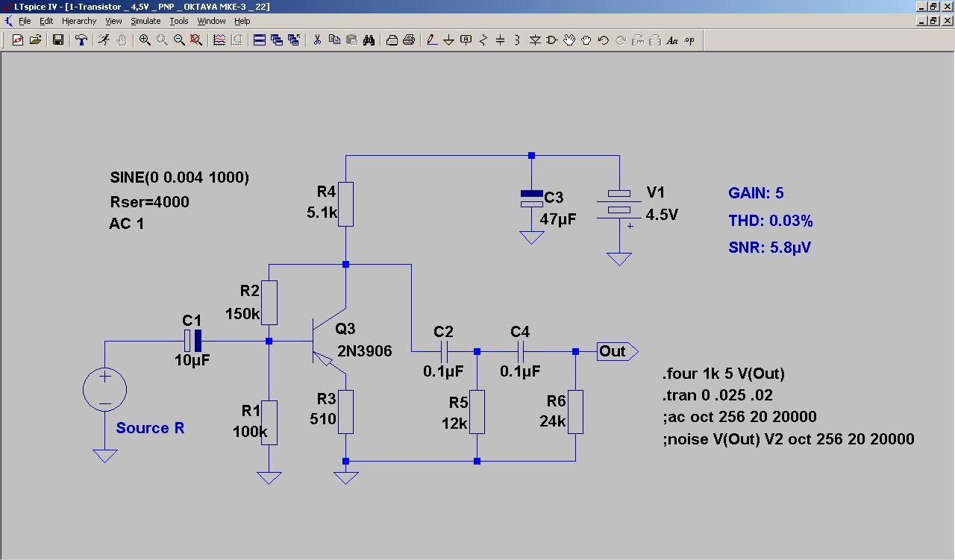Open Find with the binoculars icon
This screenshot has height=560, width=955.
[x=369, y=40]
